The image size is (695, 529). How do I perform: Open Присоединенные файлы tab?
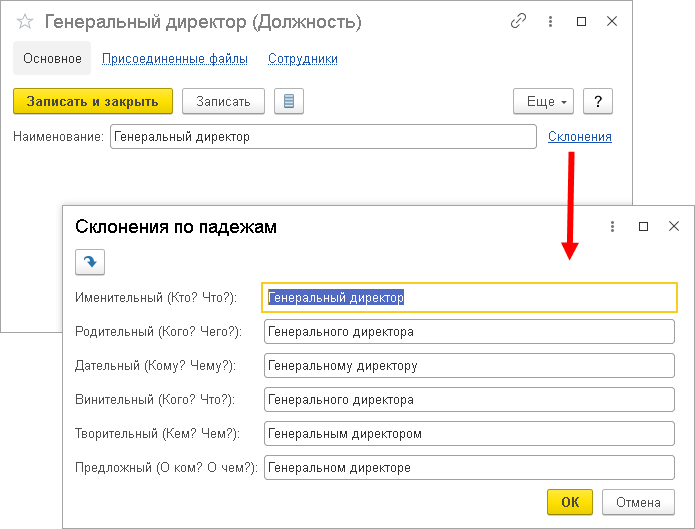(175, 59)
